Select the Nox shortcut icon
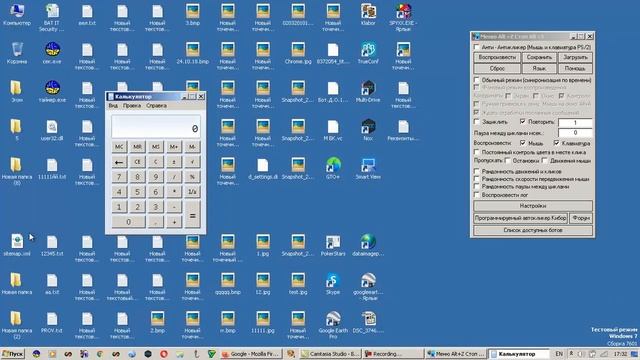The width and height of the screenshot is (640, 360). pyautogui.click(x=368, y=130)
